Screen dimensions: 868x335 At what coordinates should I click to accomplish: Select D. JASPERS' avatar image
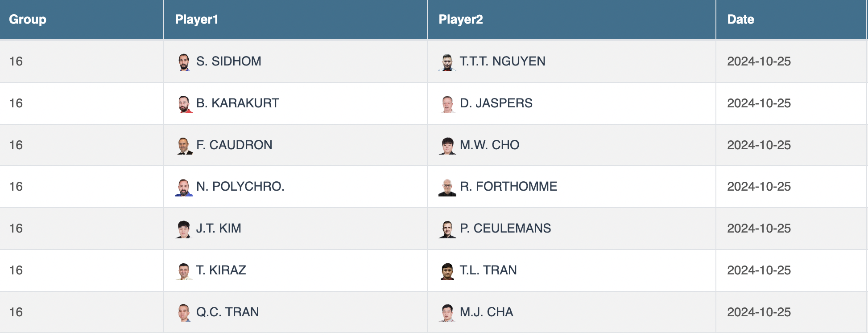click(447, 104)
